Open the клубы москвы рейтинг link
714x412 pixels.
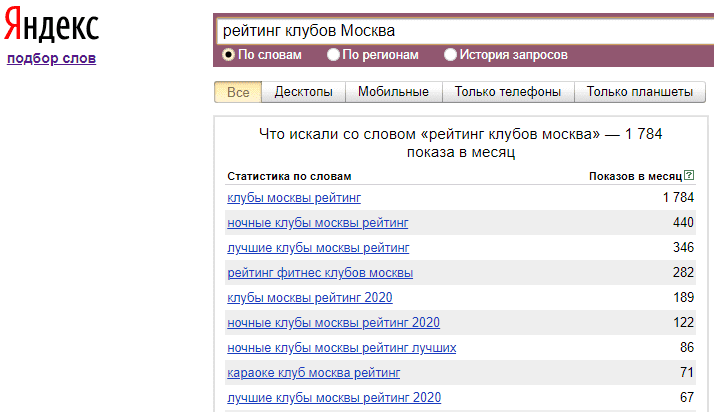coord(294,198)
